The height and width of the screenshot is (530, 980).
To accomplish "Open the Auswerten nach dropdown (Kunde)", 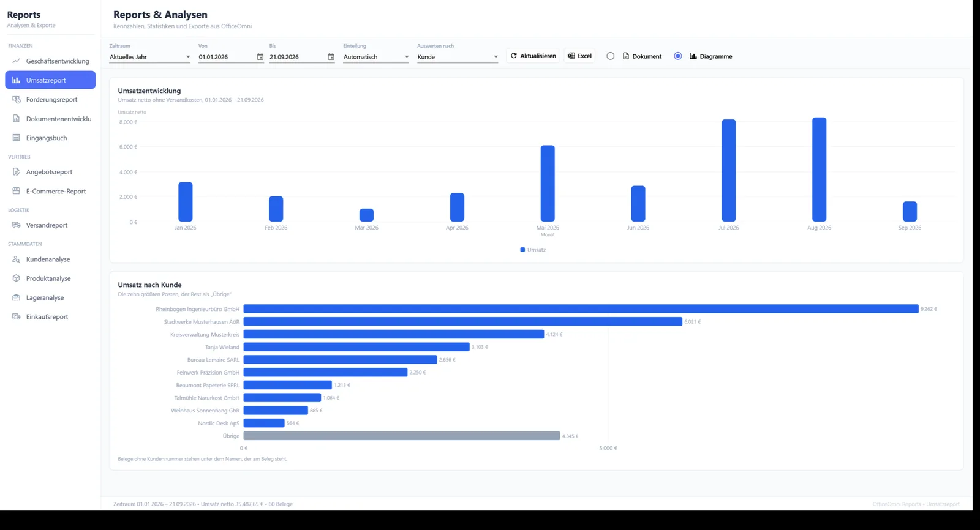I will coord(458,57).
